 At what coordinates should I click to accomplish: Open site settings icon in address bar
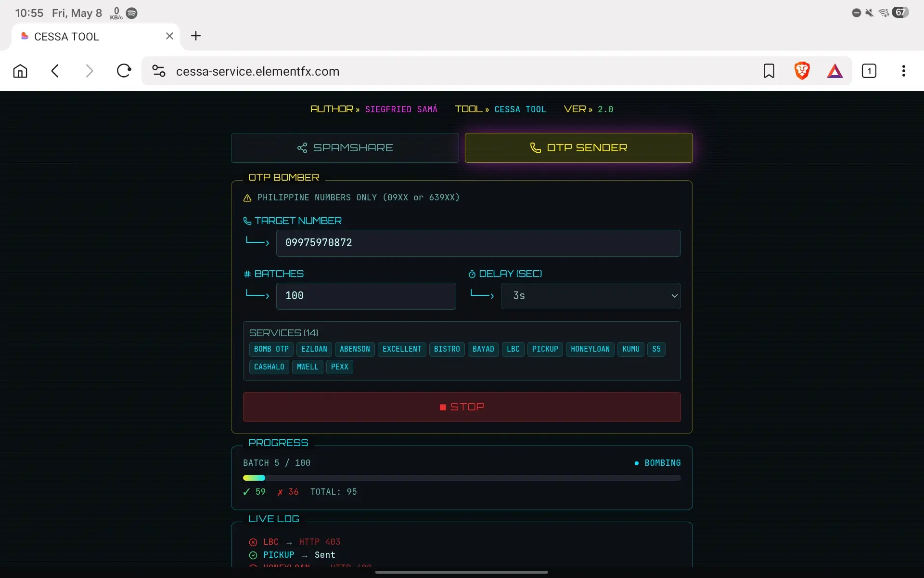159,71
